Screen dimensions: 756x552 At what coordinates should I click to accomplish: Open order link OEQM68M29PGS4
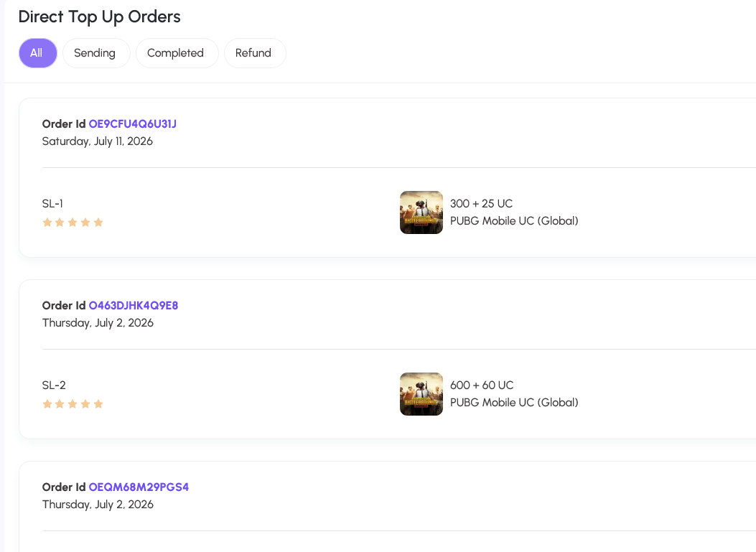[139, 487]
